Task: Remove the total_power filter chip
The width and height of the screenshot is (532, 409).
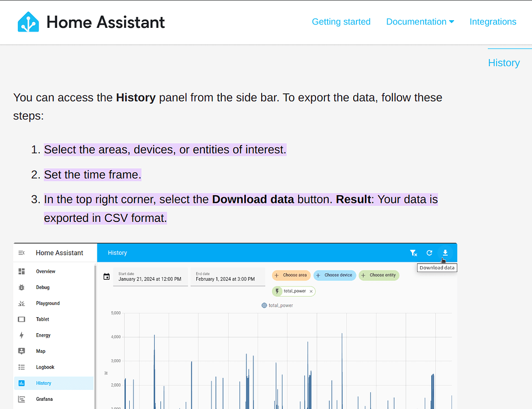Action: point(311,291)
